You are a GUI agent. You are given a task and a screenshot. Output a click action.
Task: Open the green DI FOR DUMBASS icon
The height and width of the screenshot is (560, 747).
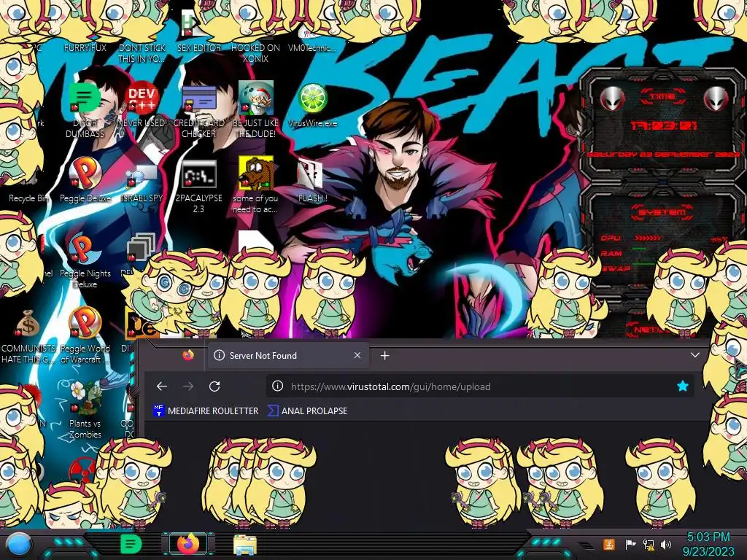85,109
